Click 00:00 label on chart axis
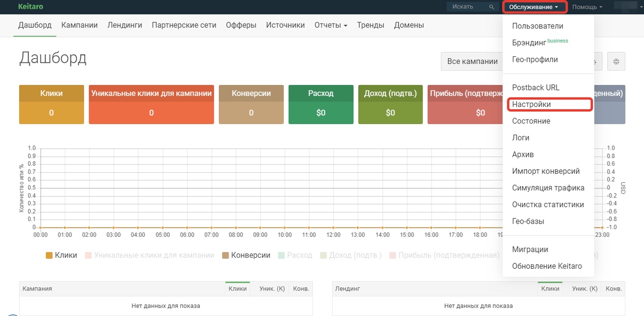Image resolution: width=644 pixels, height=316 pixels. coord(40,235)
